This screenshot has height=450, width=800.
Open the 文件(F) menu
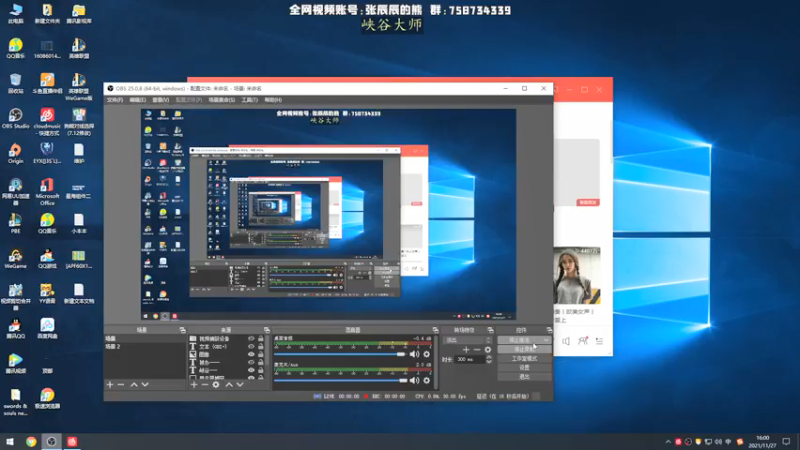(x=115, y=100)
